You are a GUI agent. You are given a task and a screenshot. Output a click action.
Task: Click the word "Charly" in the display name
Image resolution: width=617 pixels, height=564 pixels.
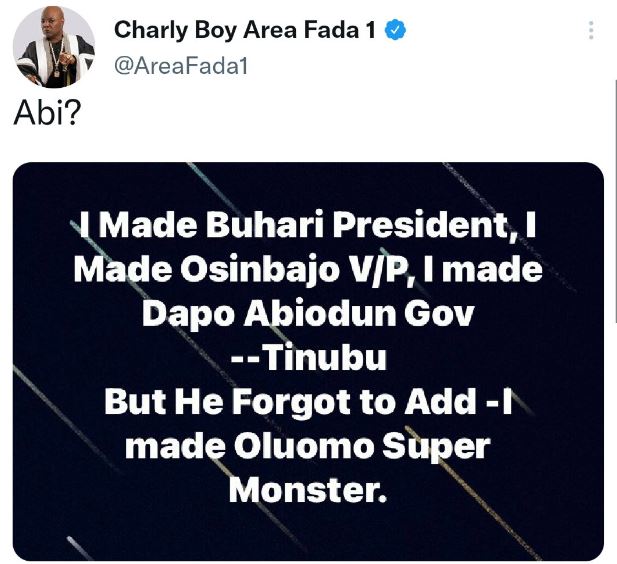[146, 30]
